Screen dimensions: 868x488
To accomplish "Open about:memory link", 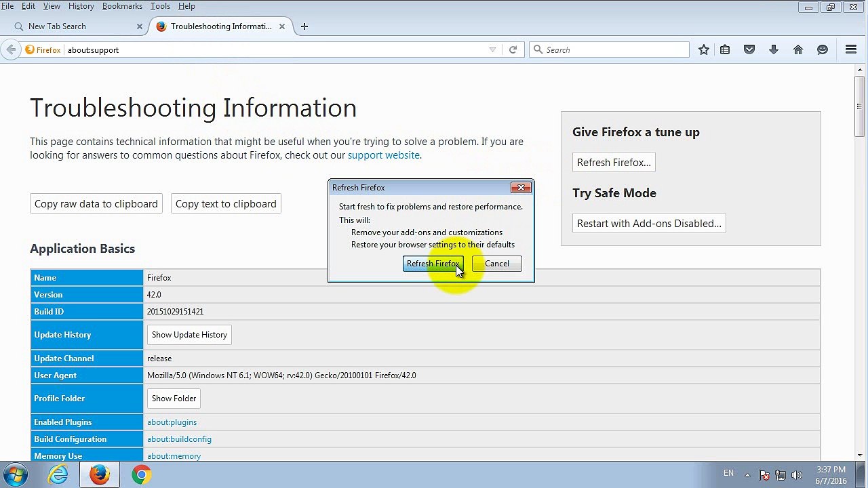I will pos(174,456).
